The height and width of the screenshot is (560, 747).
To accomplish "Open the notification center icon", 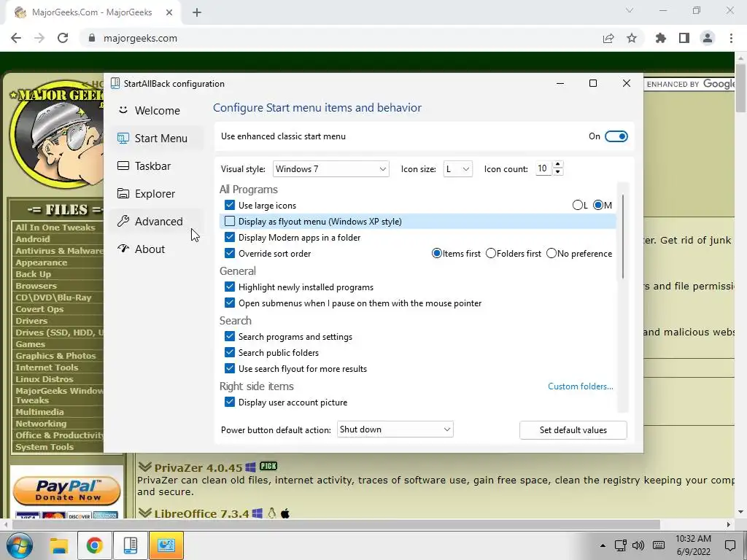I will (x=729, y=545).
